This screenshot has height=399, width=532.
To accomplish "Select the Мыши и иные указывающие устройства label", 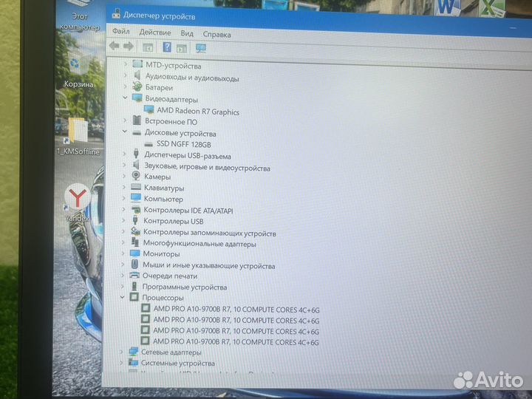I will [208, 266].
